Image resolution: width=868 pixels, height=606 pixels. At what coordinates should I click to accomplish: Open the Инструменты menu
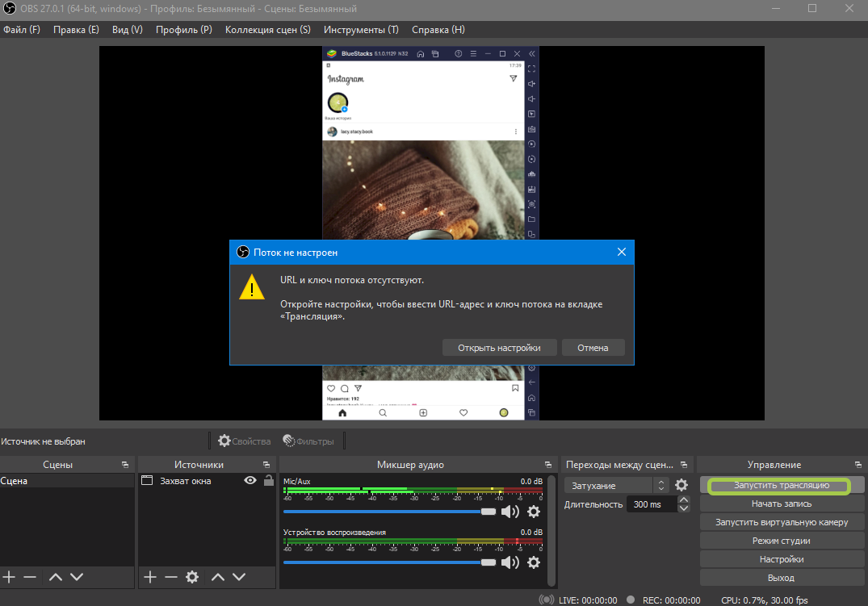361,30
